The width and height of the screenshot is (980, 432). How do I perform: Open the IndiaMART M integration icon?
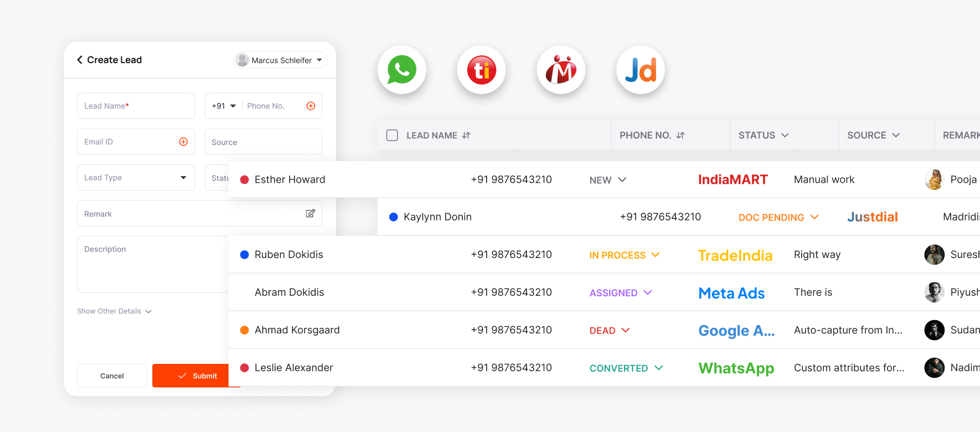click(561, 70)
